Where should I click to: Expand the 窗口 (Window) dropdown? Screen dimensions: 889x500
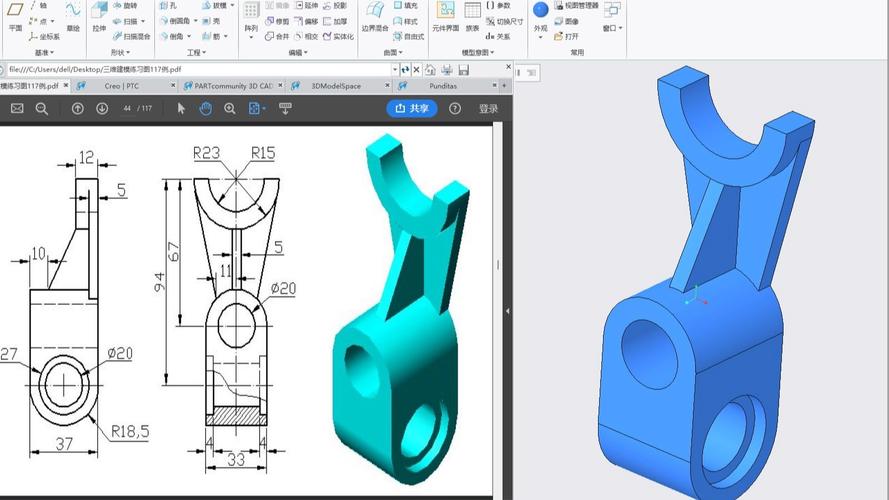[x=612, y=28]
